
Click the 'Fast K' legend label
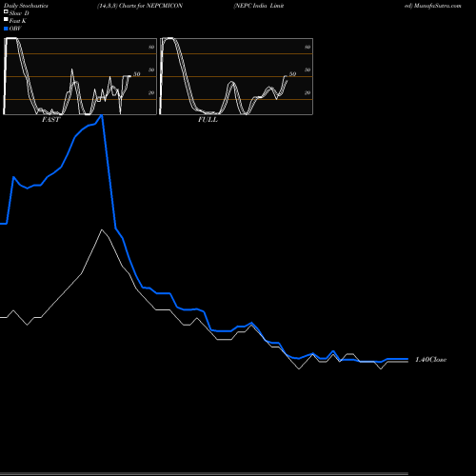coord(18,21)
